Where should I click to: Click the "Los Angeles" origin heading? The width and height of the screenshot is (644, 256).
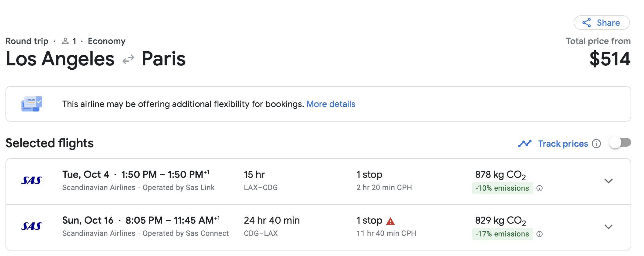pyautogui.click(x=60, y=59)
